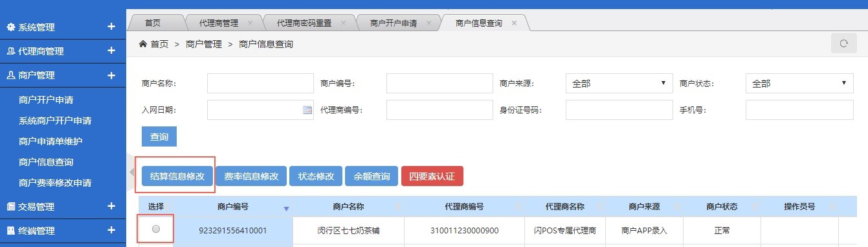The width and height of the screenshot is (868, 247).
Task: Switch to the 商户开户申请 tab
Action: 394,23
